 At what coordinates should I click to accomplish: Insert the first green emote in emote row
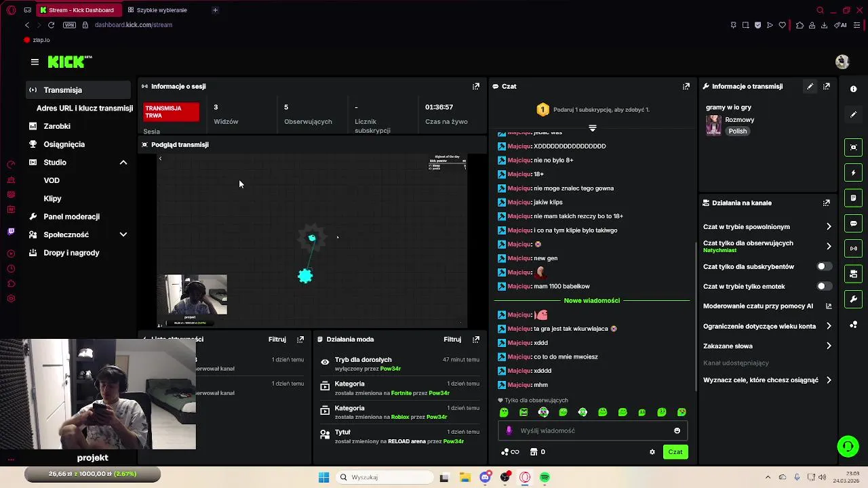(504, 412)
